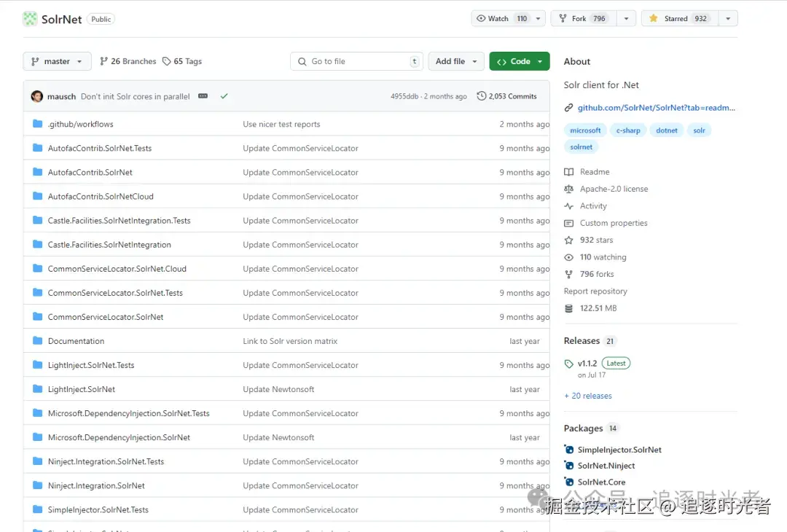787x532 pixels.
Task: Click Readme book icon
Action: click(568, 172)
